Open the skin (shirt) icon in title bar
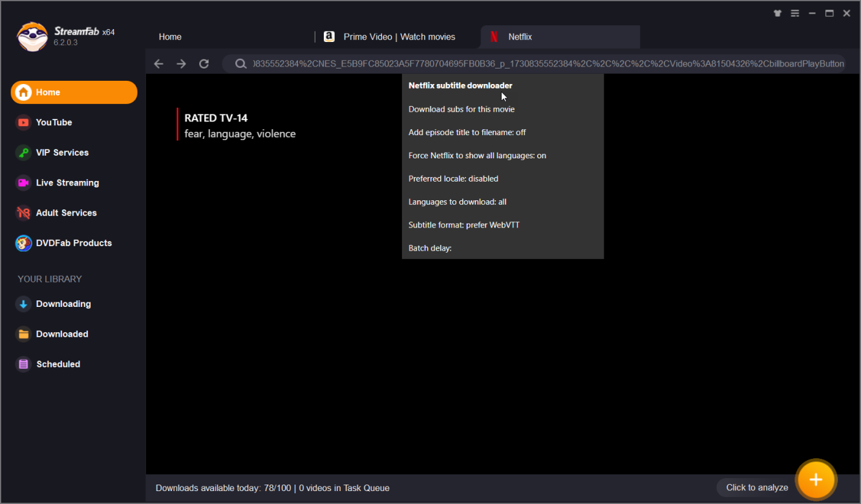The width and height of the screenshot is (861, 504). coord(778,13)
